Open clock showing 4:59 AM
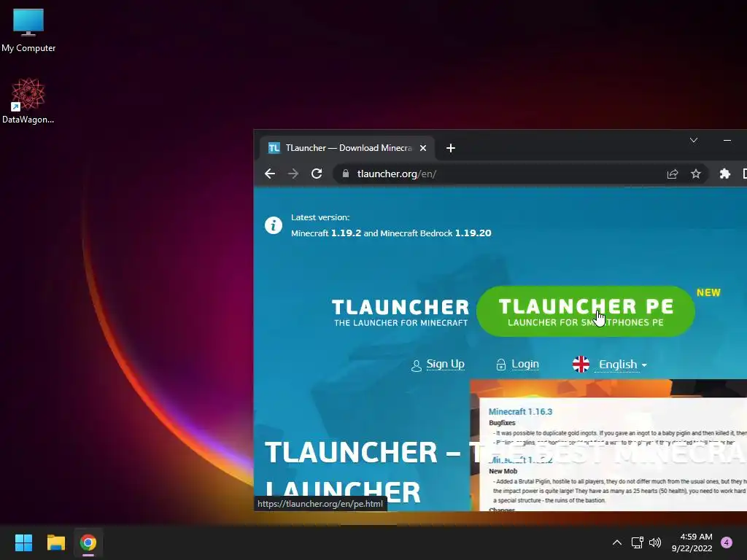This screenshot has width=747, height=560. (692, 542)
